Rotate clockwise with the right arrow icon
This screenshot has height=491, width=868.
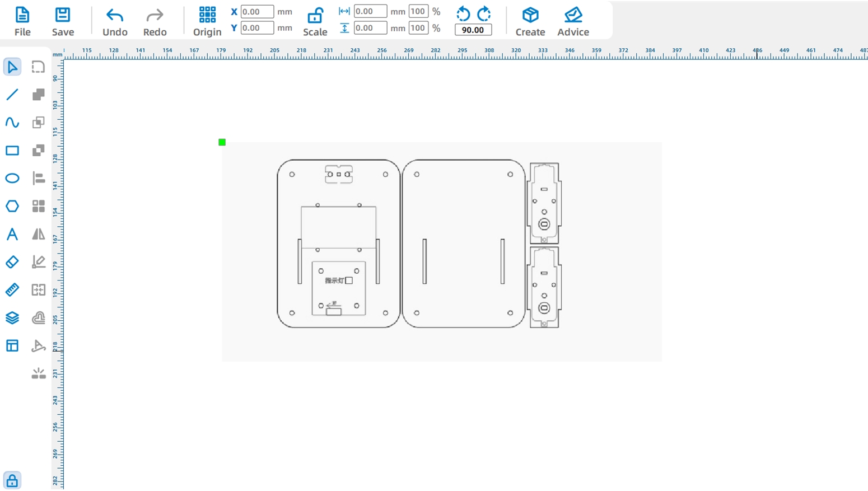pyautogui.click(x=484, y=13)
